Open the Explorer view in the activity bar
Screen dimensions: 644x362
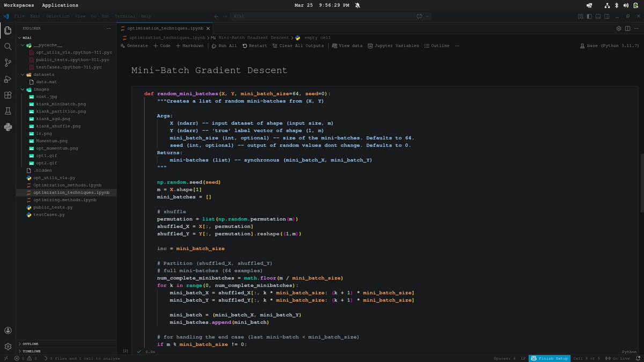click(8, 30)
